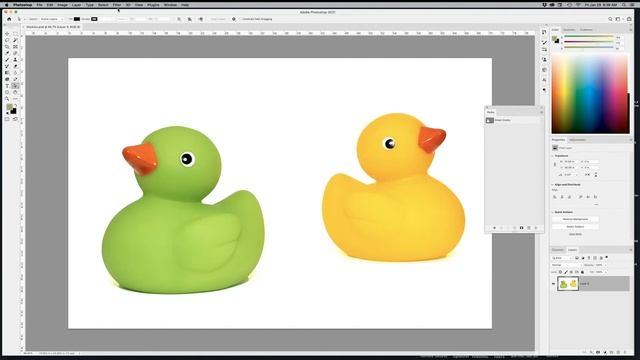Click the Layers panel trash icon

625,352
